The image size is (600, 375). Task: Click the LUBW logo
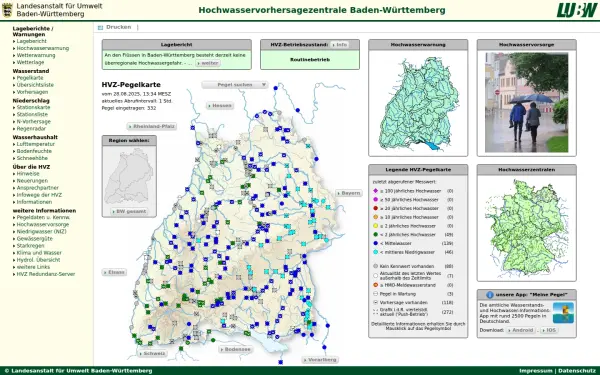point(577,10)
